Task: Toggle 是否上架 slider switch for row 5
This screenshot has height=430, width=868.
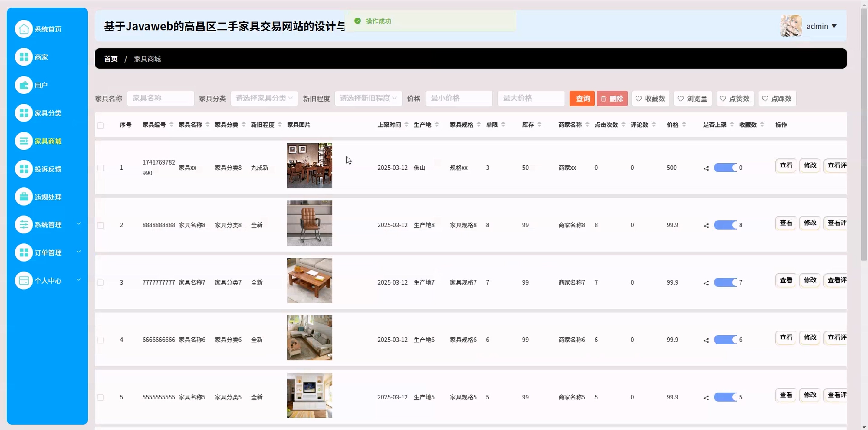Action: coord(725,397)
